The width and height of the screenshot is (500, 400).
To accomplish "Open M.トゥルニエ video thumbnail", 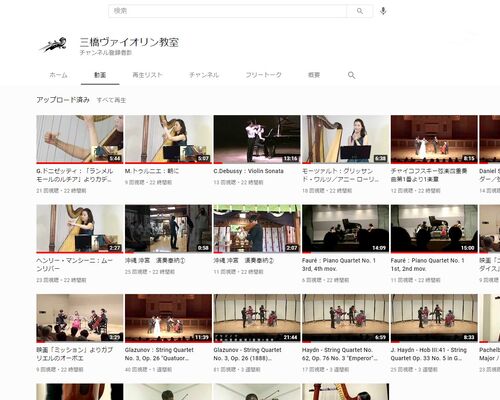I will (x=168, y=139).
